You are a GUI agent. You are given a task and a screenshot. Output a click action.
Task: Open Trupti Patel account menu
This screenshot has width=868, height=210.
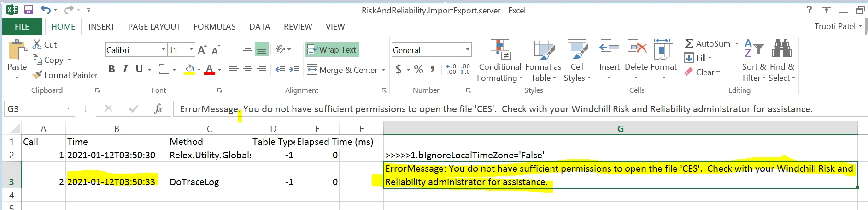coord(838,26)
